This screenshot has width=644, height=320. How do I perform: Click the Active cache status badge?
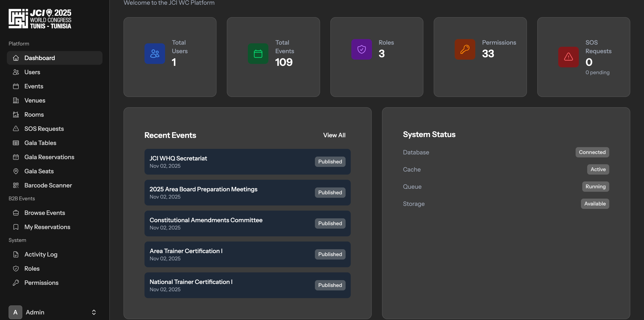[x=598, y=169]
